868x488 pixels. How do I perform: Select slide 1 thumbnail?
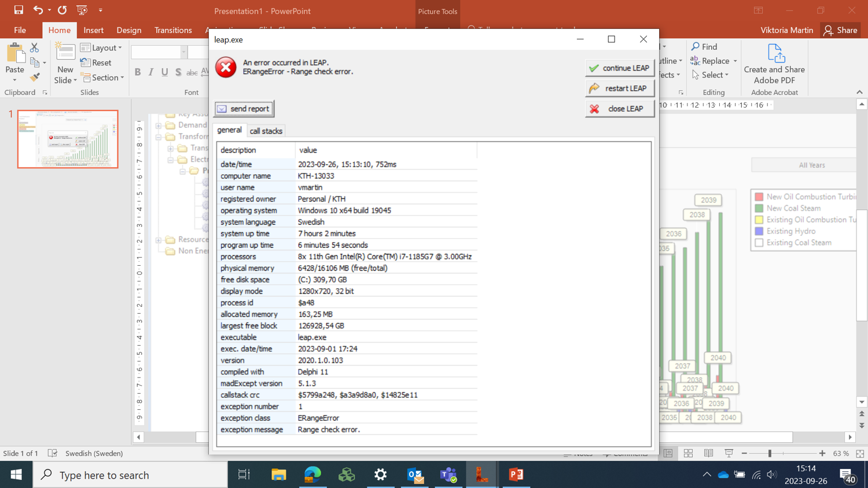tap(68, 139)
